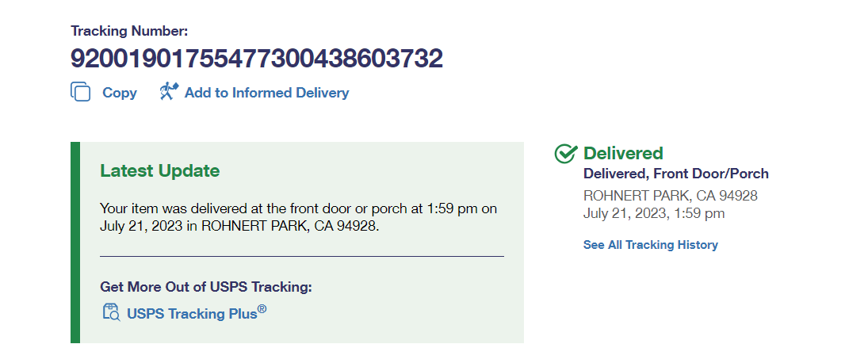
Task: Click the "July 21, 2023, 1:59 pm" timestamp
Action: coord(654,213)
